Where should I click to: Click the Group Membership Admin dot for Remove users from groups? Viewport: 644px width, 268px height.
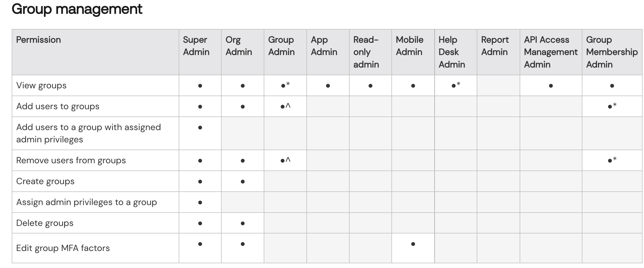click(x=610, y=161)
